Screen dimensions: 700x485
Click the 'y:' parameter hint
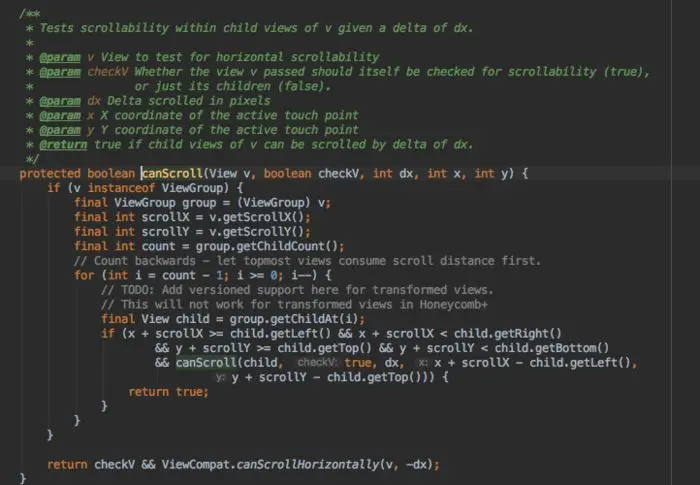click(x=220, y=377)
